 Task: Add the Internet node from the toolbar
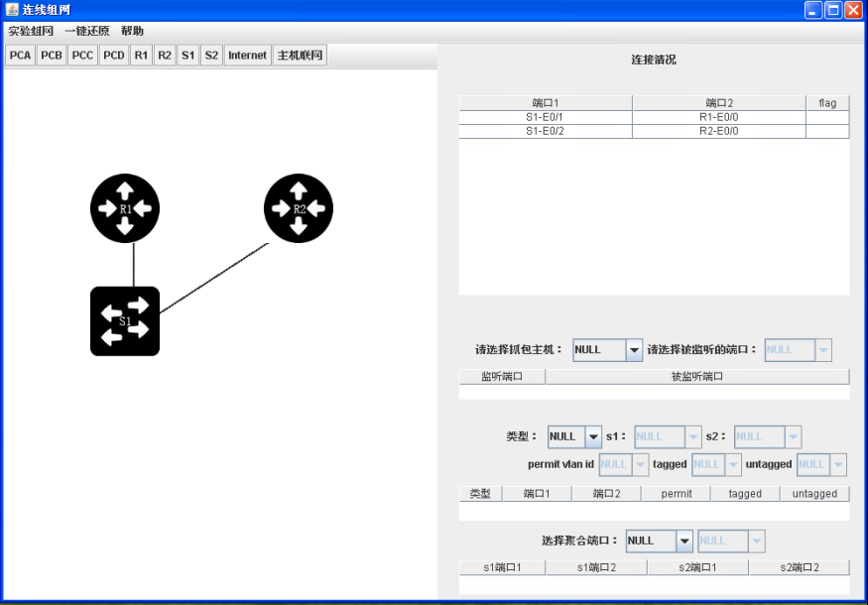pos(246,55)
